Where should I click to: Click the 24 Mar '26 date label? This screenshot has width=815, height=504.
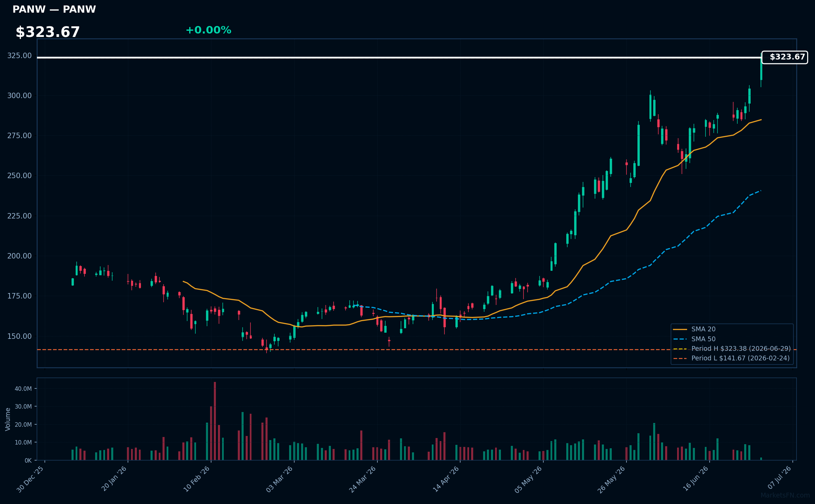(363, 479)
